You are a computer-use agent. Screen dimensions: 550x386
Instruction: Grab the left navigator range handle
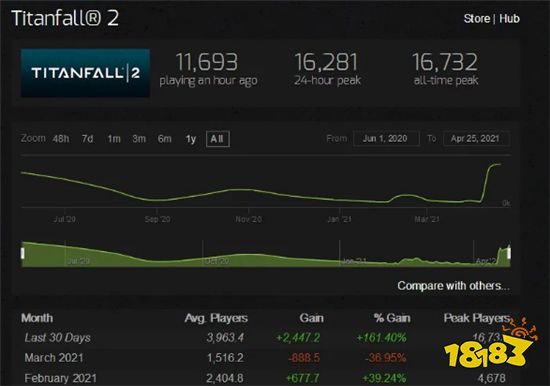pos(23,253)
